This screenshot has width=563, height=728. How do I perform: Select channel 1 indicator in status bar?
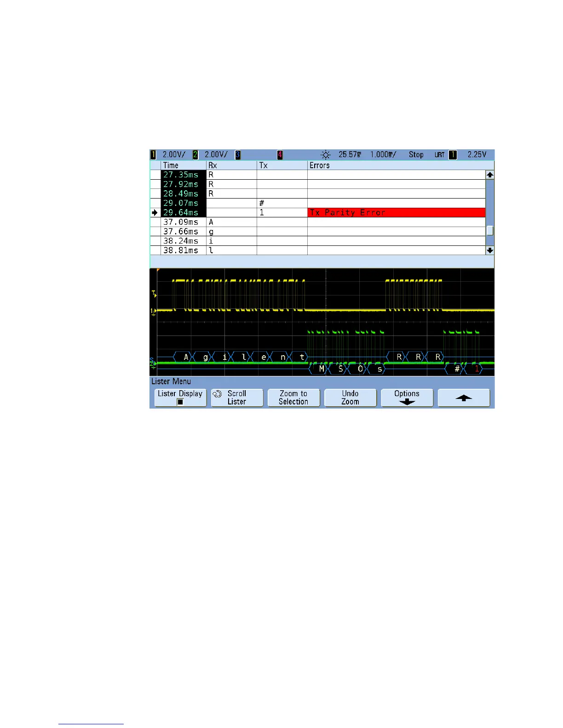[153, 155]
